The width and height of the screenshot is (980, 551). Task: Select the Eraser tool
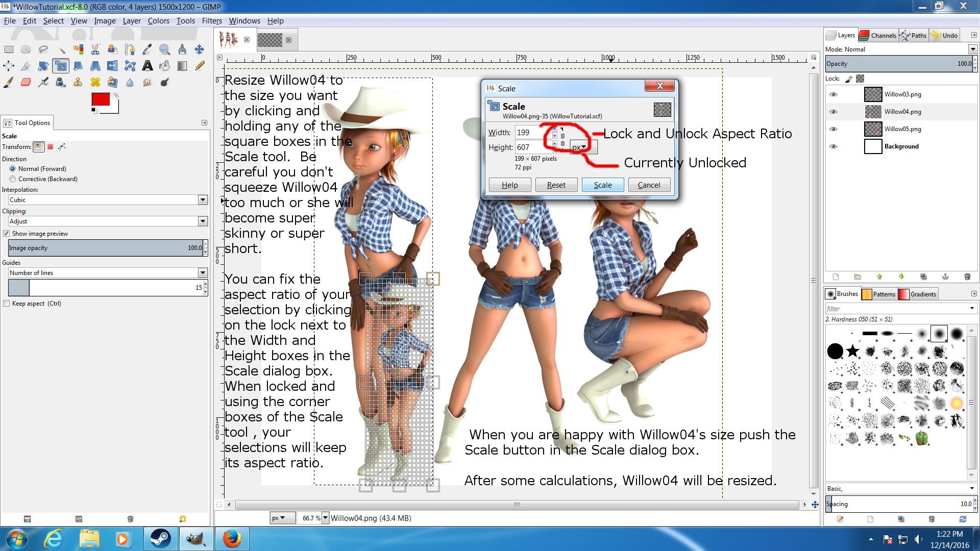tap(26, 82)
